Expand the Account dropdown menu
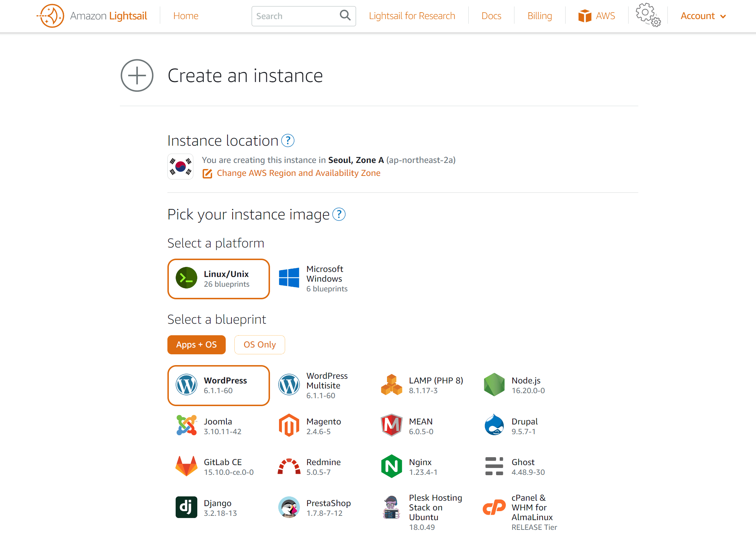756x541 pixels. pos(703,16)
